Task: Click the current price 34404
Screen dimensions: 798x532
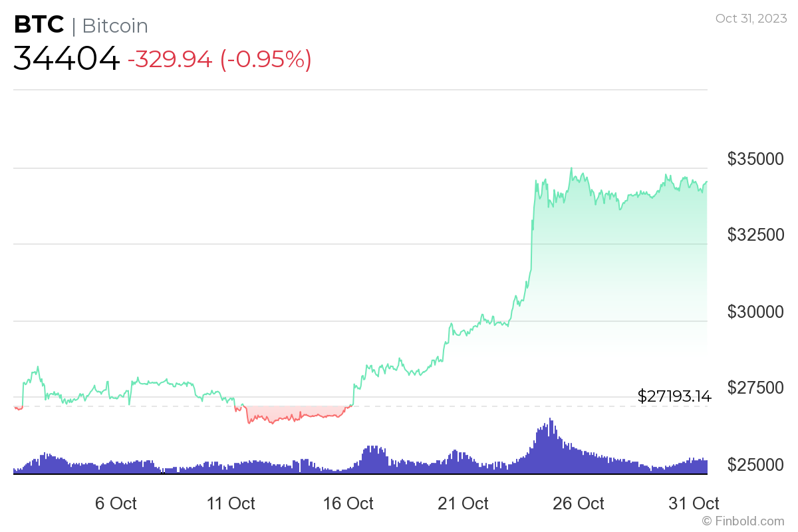Action: 66,59
